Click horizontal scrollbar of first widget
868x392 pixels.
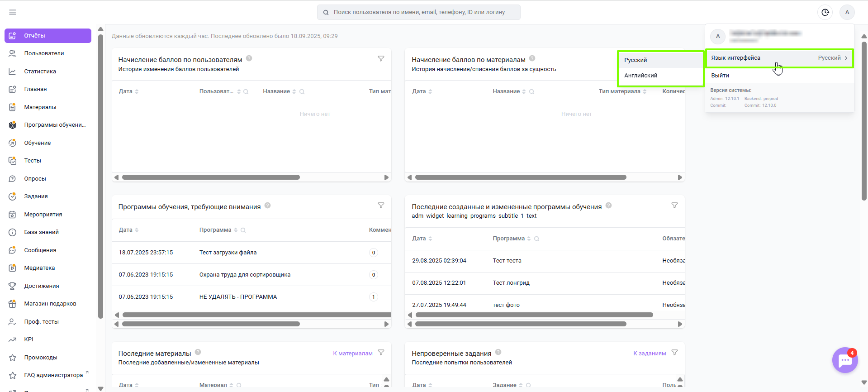click(x=211, y=177)
